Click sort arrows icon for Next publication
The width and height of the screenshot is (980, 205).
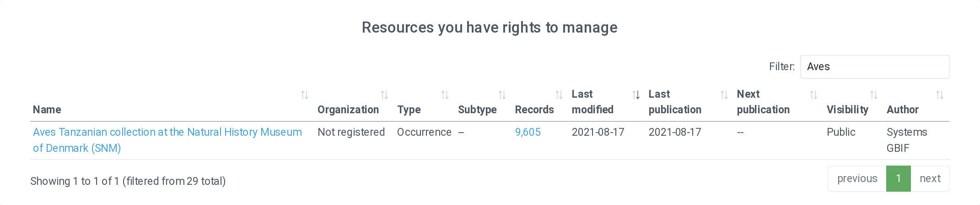coord(813,95)
